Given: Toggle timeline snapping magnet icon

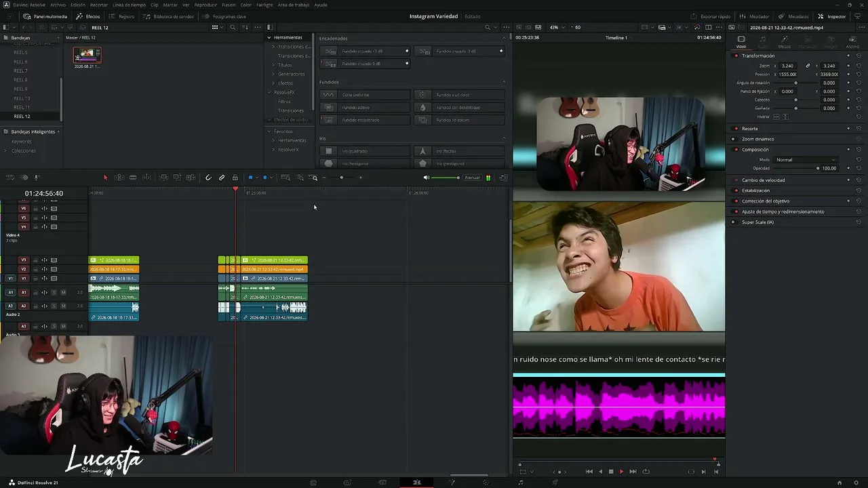Looking at the screenshot, I should 208,178.
